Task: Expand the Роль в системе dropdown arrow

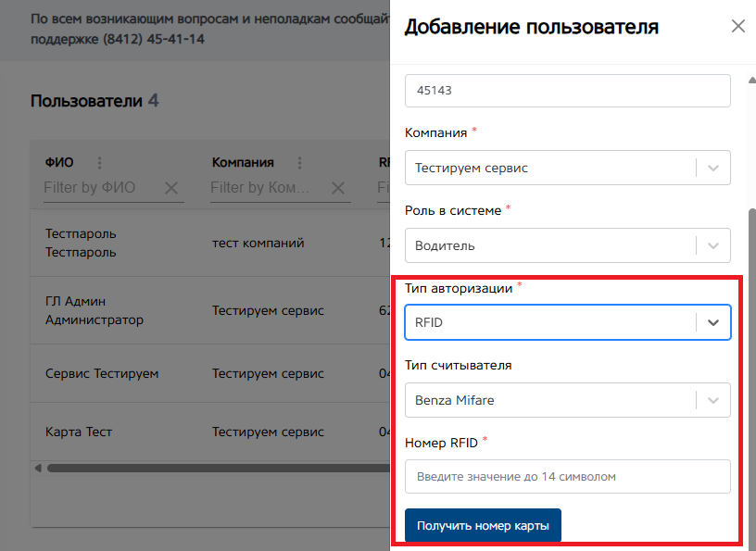Action: pyautogui.click(x=713, y=245)
